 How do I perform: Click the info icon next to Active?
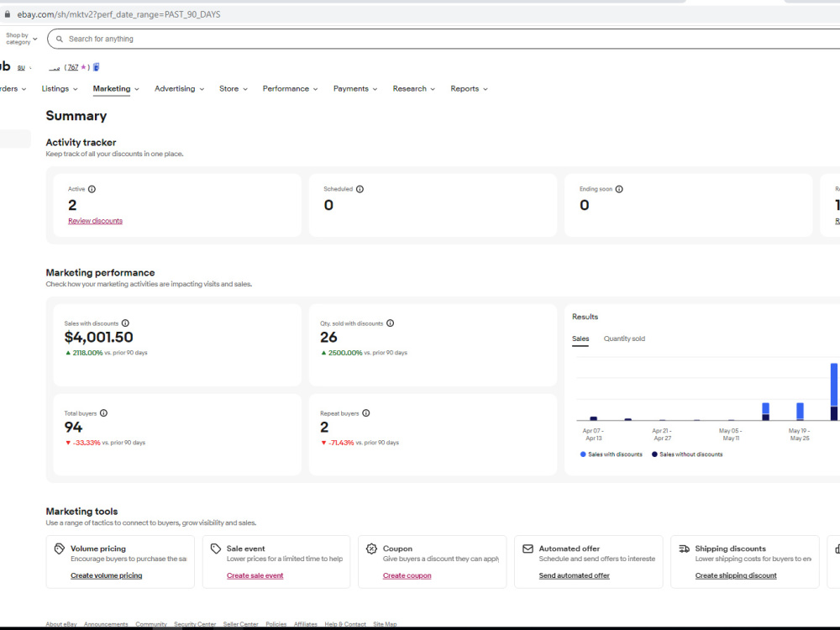[92, 189]
